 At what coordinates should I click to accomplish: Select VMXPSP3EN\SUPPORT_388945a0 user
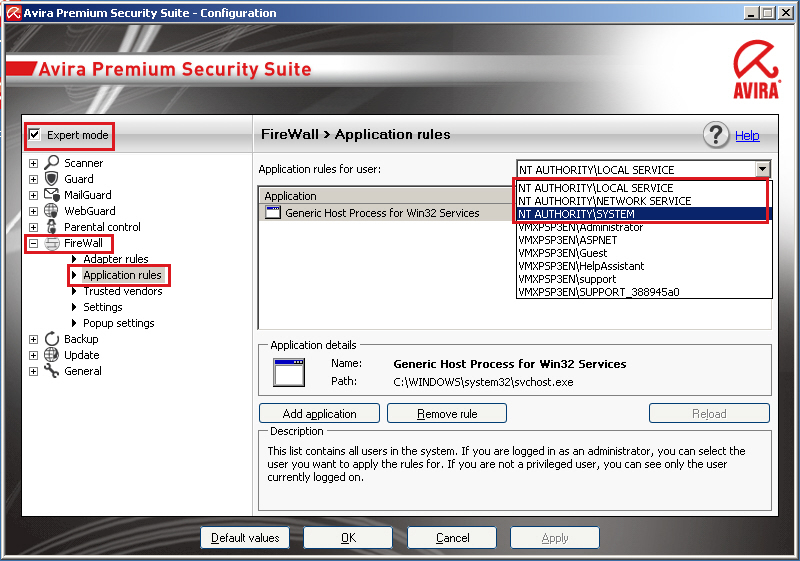(x=644, y=292)
